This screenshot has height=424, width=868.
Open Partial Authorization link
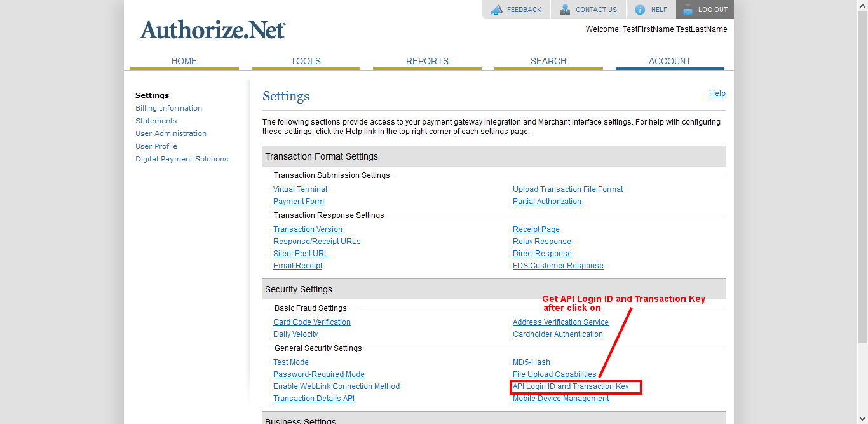tap(547, 202)
